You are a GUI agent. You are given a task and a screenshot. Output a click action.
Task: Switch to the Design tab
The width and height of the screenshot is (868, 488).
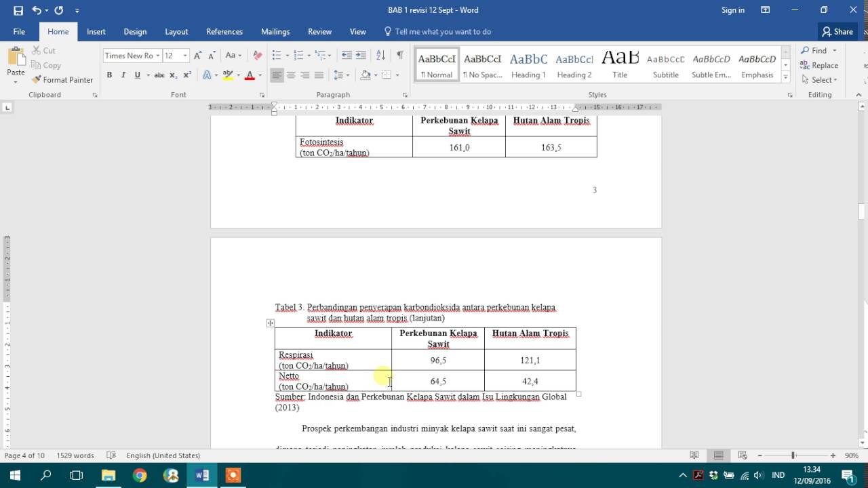pos(135,32)
